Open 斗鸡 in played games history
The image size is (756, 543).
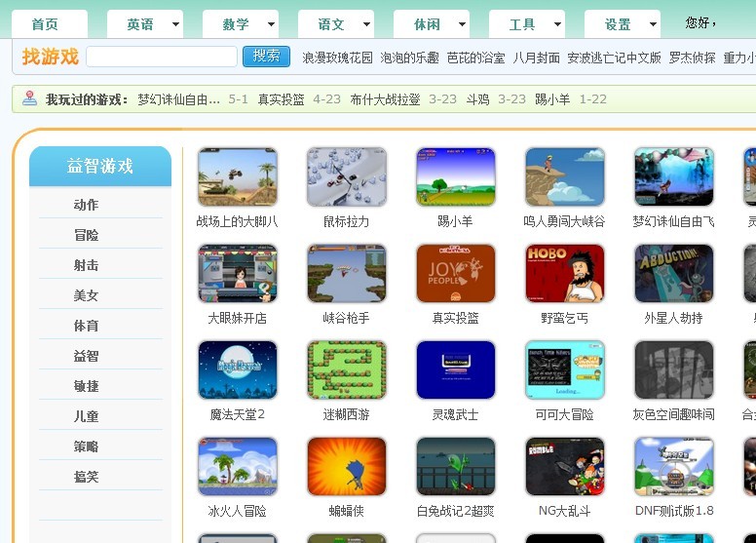click(x=477, y=99)
